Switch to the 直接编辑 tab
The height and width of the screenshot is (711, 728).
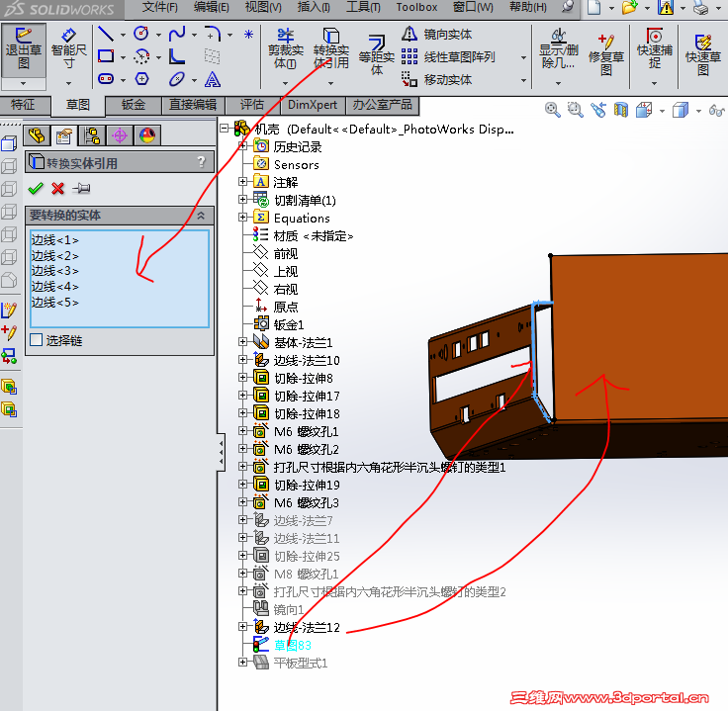(x=193, y=106)
